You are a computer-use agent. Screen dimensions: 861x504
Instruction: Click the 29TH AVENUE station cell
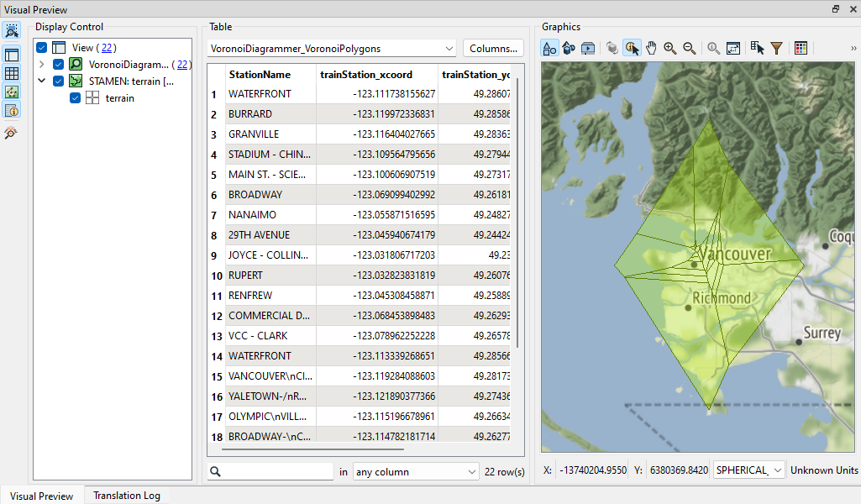click(x=270, y=235)
